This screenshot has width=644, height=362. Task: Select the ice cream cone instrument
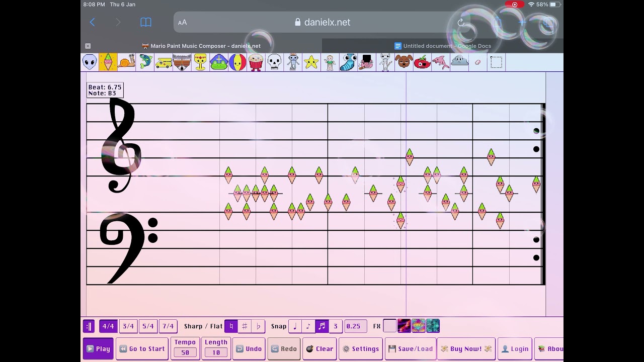[108, 62]
